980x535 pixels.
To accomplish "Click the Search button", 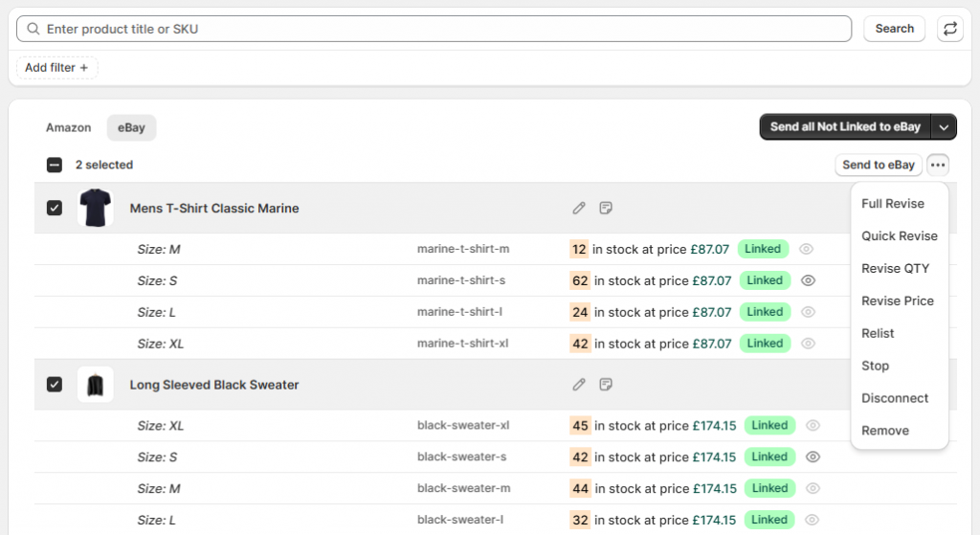I will coord(894,29).
